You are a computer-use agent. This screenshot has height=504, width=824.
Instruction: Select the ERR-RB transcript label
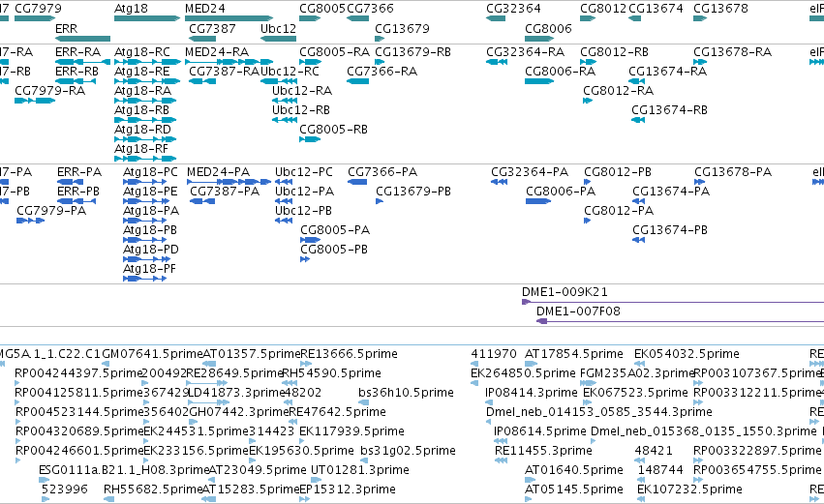coord(76,72)
